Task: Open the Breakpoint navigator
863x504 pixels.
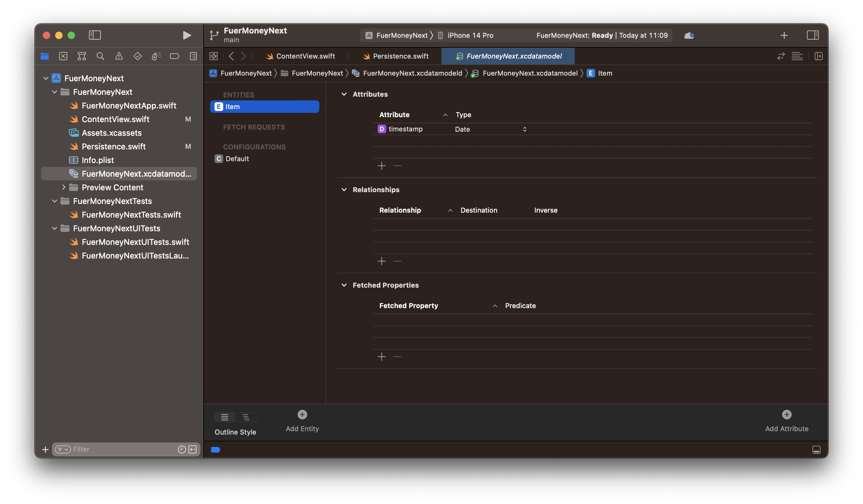Action: [x=175, y=56]
